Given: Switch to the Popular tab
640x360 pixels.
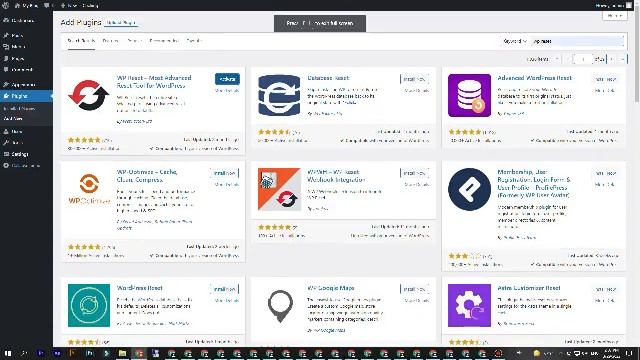Looking at the screenshot, I should click(134, 41).
